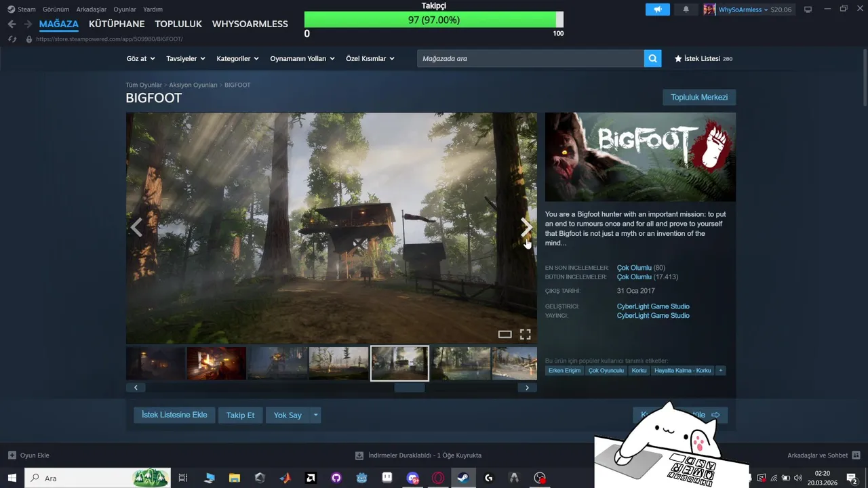The width and height of the screenshot is (868, 488).
Task: Switch to the TOPLULUK tab
Action: click(178, 24)
